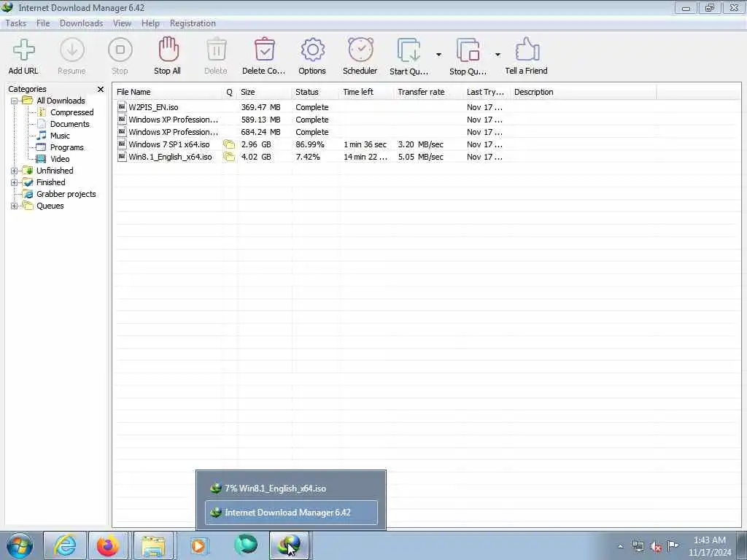Open Options gear icon
This screenshot has height=560, width=747.
[312, 50]
